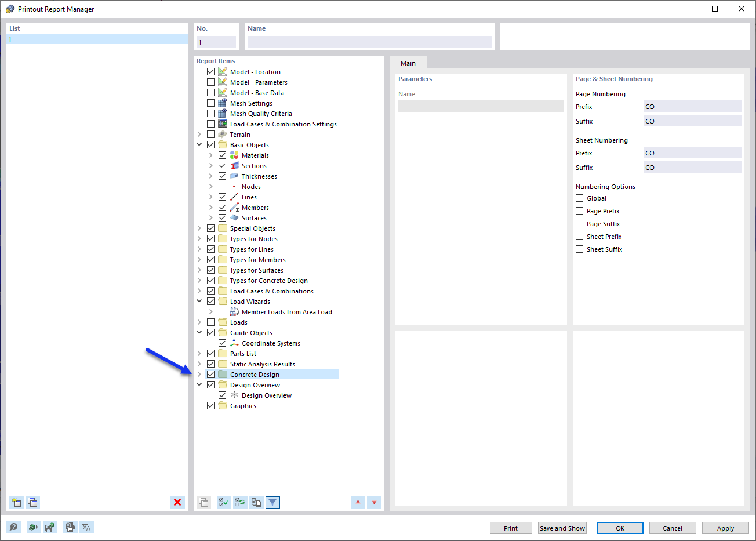
Task: Expand the Loads tree node
Action: tap(199, 322)
